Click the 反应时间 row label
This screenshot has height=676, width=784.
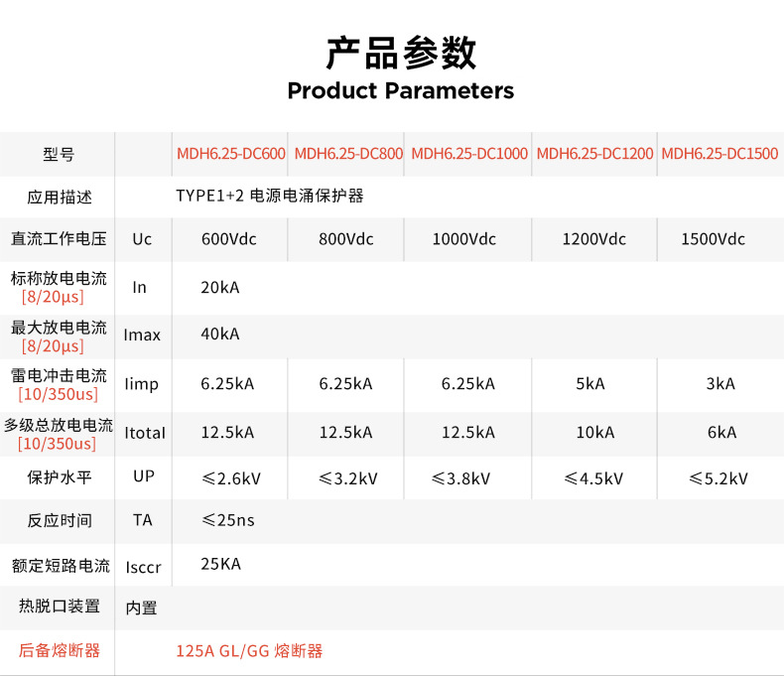click(x=59, y=520)
